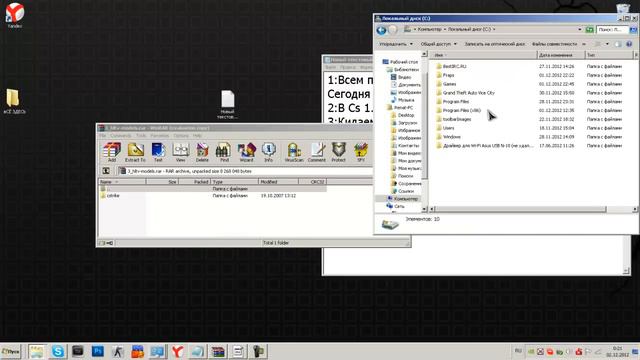This screenshot has width=640, height=360.
Task: Select the Program Files (x86) folder
Action: pyautogui.click(x=458, y=111)
